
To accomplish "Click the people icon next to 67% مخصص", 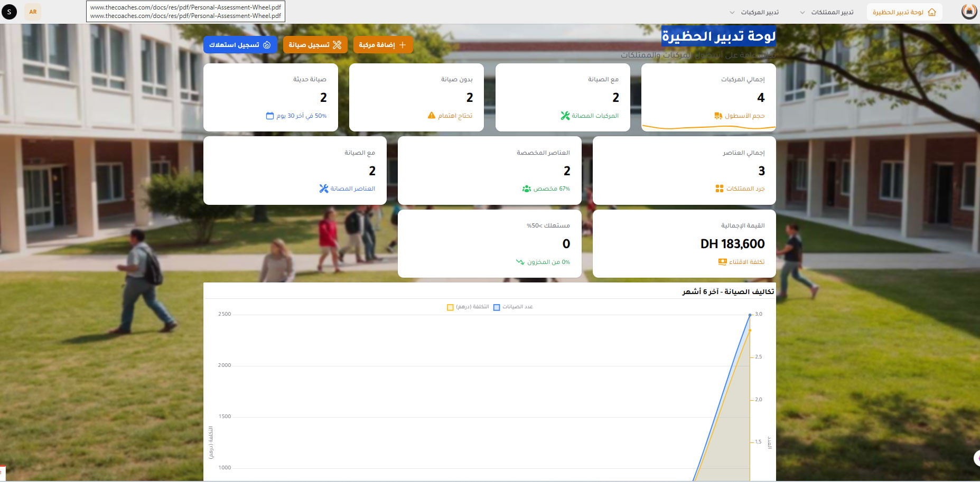I will click(x=527, y=188).
